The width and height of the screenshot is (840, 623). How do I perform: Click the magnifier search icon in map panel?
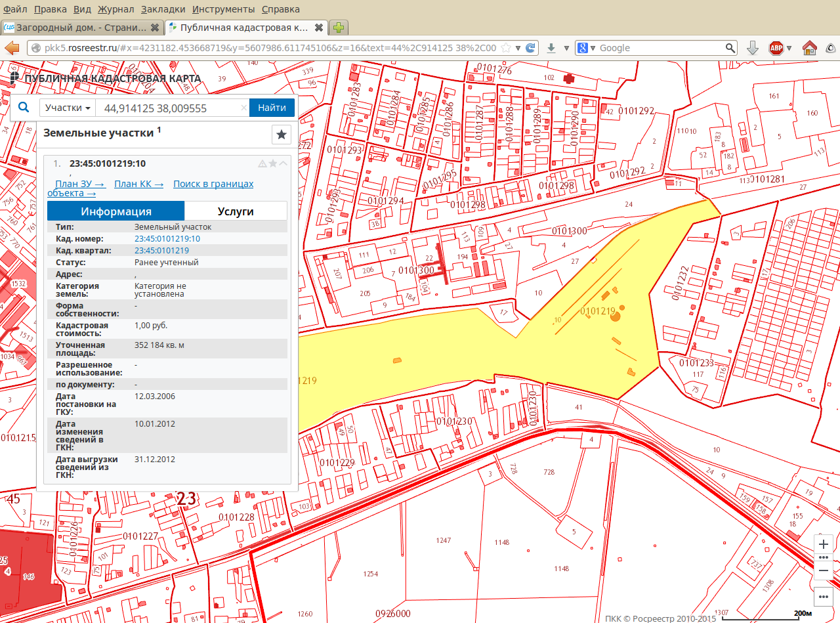click(24, 108)
